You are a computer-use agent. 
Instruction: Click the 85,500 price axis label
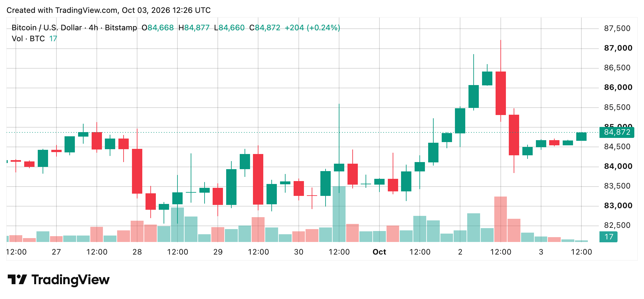(x=617, y=107)
